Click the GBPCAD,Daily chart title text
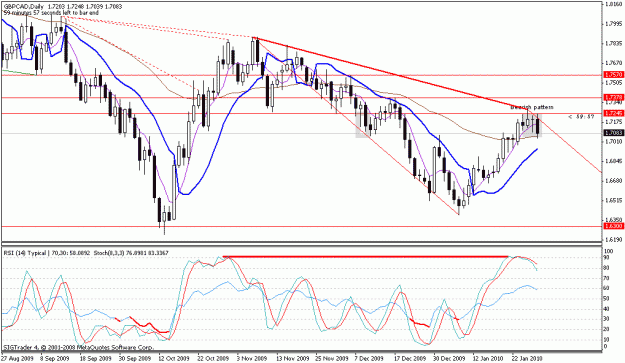The width and height of the screenshot is (625, 363). [x=23, y=7]
